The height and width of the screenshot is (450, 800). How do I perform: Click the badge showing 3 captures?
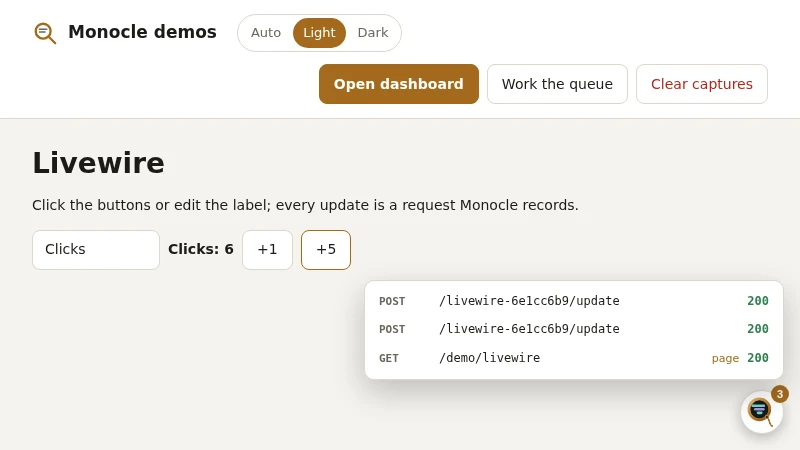point(780,394)
